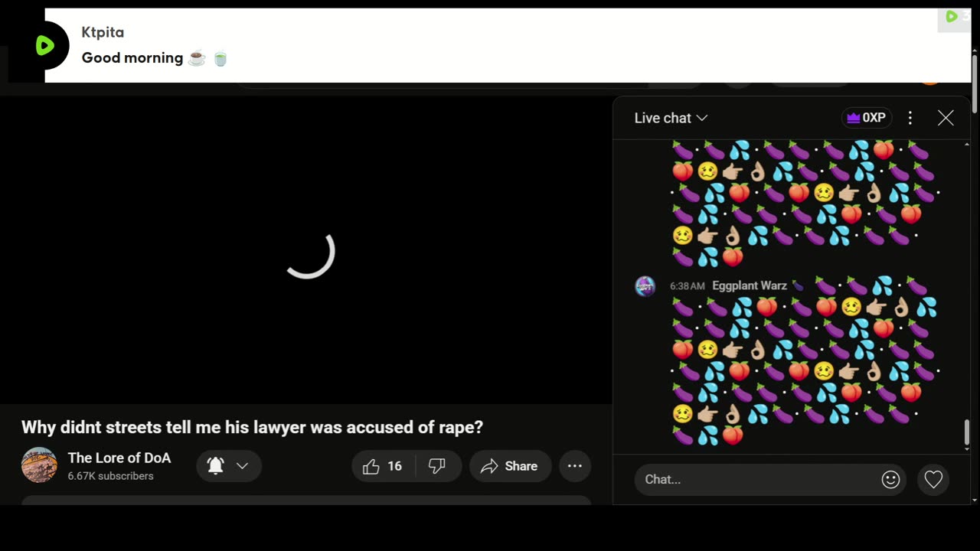Expand the Live chat mode dropdown
This screenshot has width=980, height=551.
pyautogui.click(x=671, y=118)
